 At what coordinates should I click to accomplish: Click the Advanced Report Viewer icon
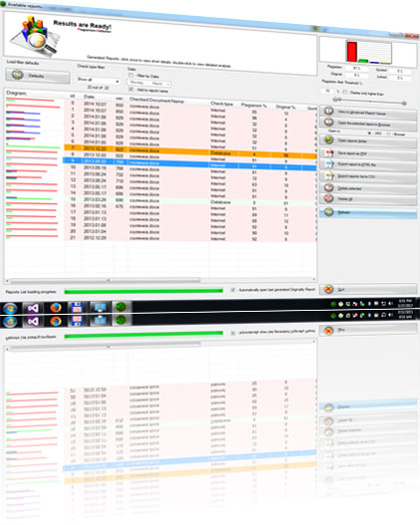(x=328, y=111)
